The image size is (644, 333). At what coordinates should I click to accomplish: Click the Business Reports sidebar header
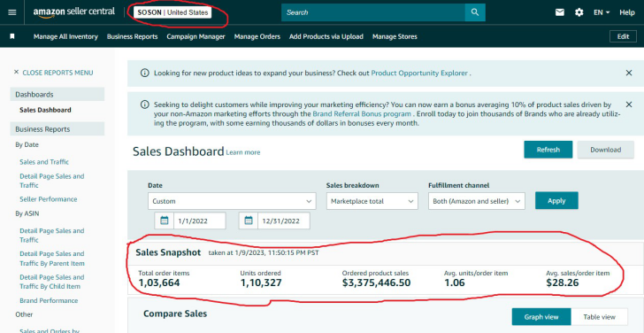click(57, 129)
